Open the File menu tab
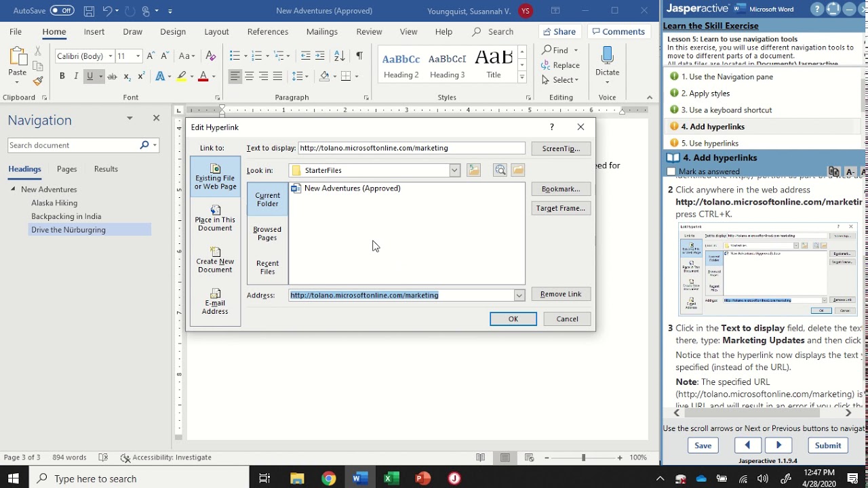Image resolution: width=868 pixels, height=488 pixels. pyautogui.click(x=16, y=32)
